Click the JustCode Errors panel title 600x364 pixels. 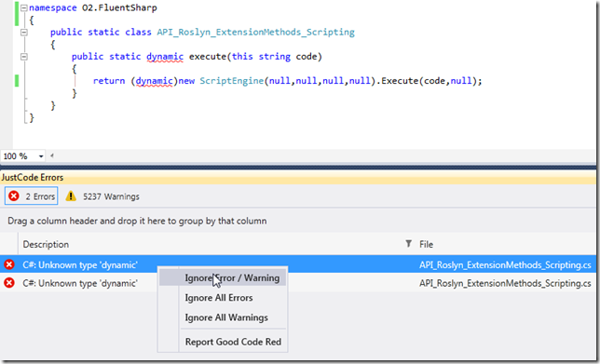point(32,178)
